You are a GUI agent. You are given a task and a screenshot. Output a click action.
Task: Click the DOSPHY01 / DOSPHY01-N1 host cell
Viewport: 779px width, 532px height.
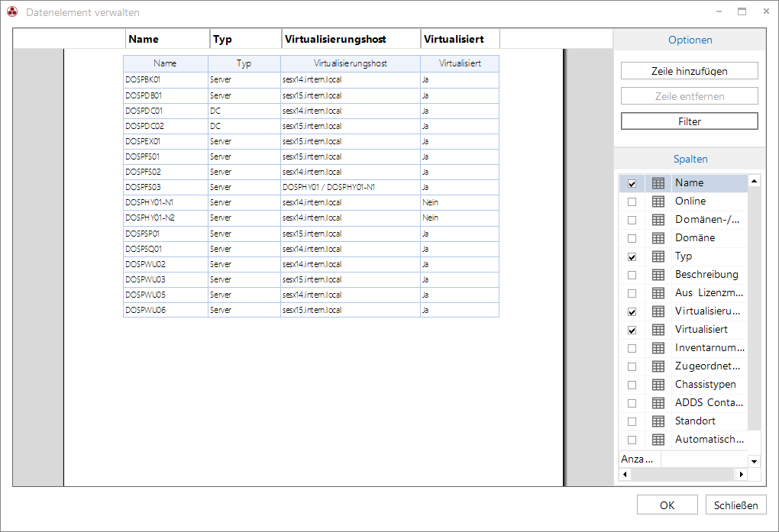(351, 187)
